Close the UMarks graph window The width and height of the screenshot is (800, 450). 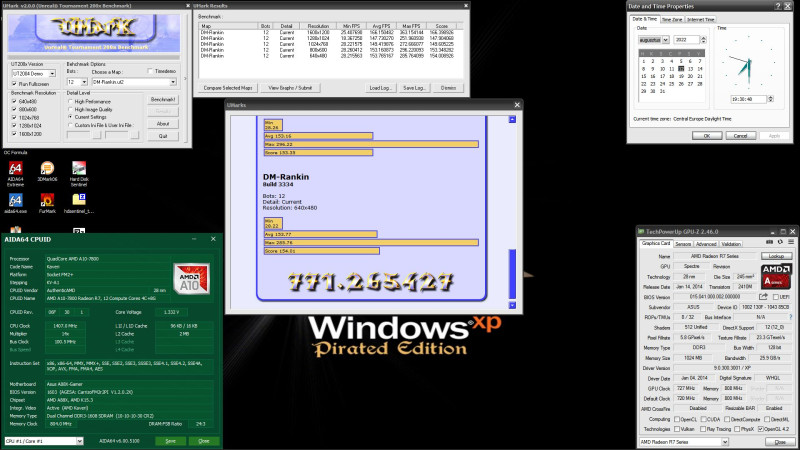click(x=517, y=105)
